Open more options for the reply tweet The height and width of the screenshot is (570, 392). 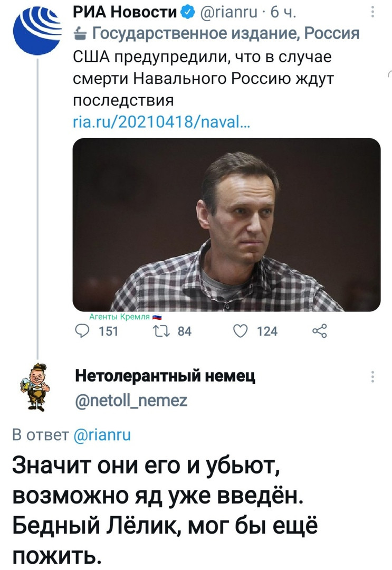click(373, 377)
